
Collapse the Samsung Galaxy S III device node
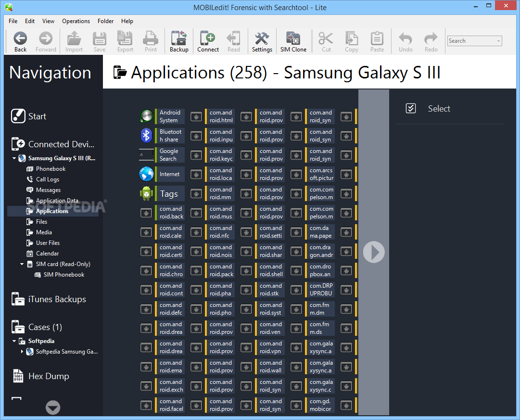point(14,158)
